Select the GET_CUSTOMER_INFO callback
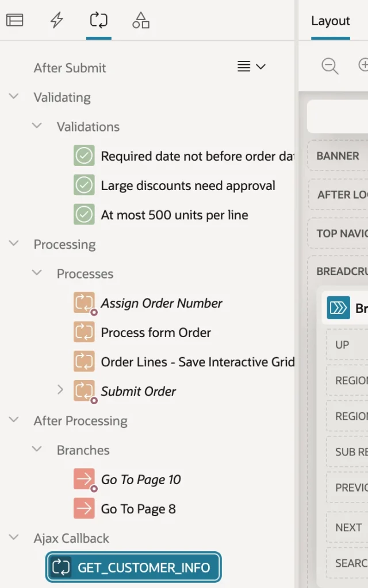Image resolution: width=368 pixels, height=588 pixels. tap(133, 567)
